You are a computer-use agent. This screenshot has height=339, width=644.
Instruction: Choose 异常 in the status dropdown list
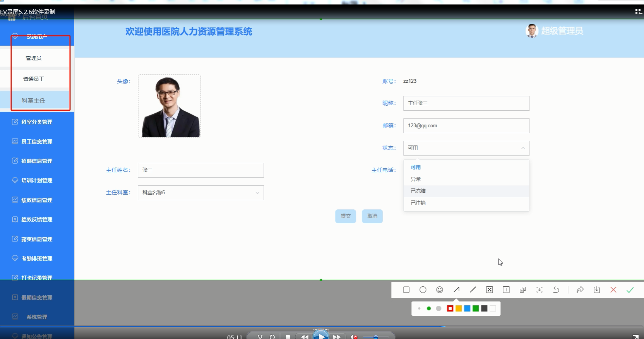[466, 179]
